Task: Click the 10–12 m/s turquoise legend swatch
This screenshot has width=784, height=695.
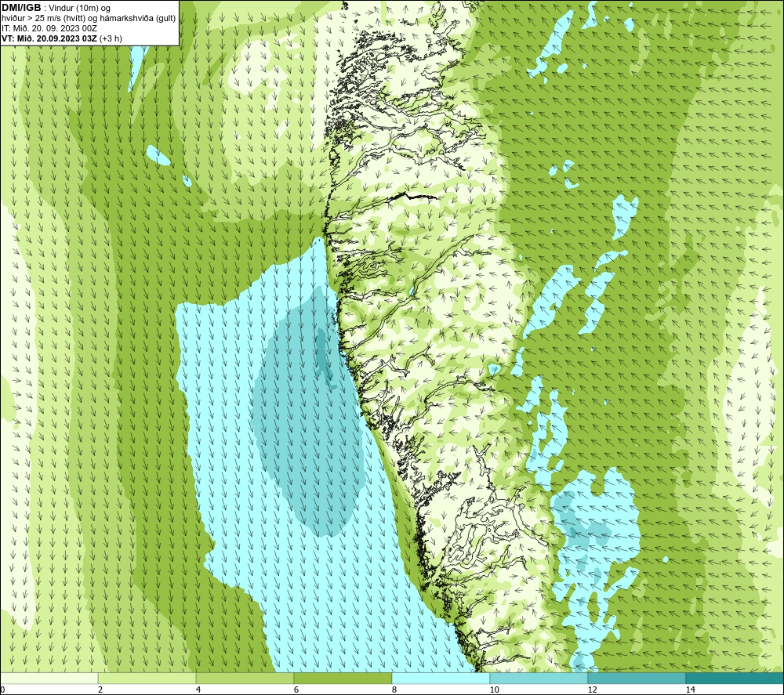Action: (539, 679)
